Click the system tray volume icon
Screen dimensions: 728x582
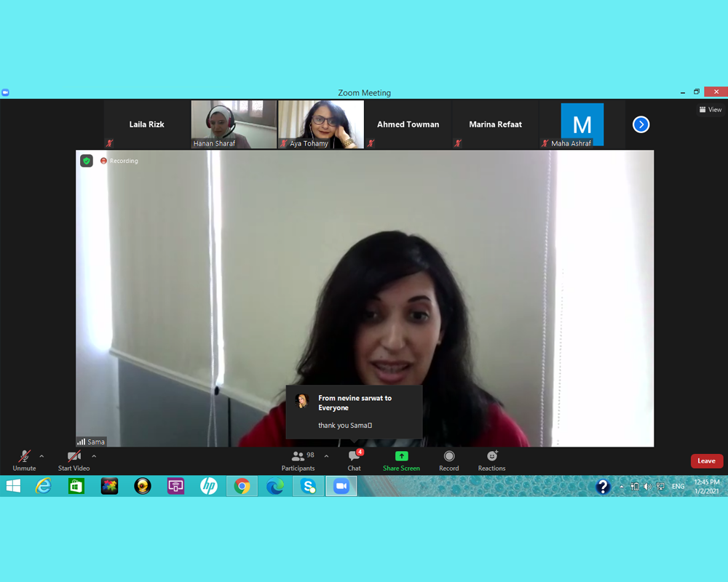tap(647, 487)
